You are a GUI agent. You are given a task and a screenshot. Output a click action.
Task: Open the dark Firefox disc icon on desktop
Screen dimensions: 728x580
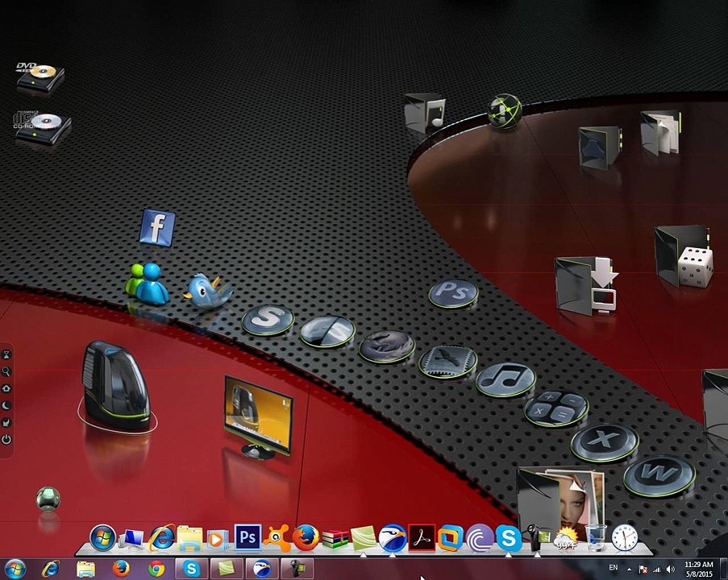tap(387, 346)
